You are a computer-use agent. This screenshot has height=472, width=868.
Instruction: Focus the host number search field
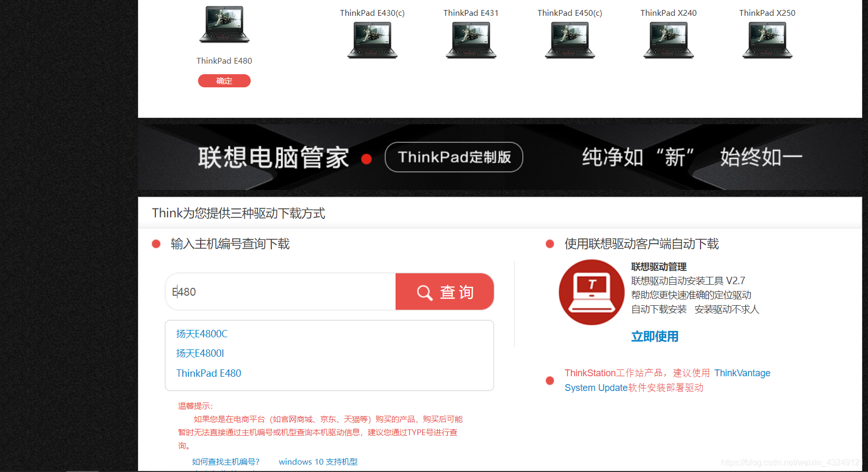(x=281, y=292)
